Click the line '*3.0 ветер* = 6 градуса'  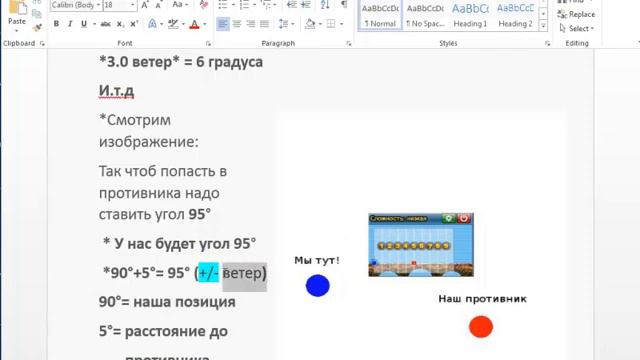coord(181,62)
